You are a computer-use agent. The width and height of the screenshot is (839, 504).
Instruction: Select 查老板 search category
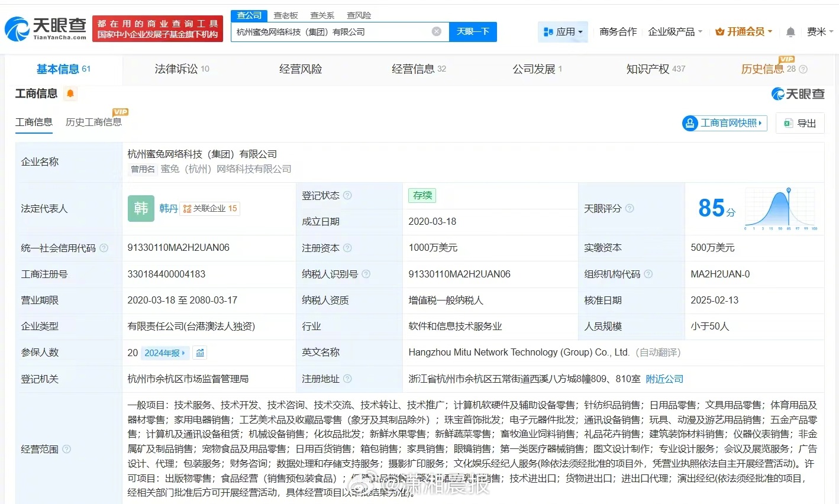(x=286, y=15)
